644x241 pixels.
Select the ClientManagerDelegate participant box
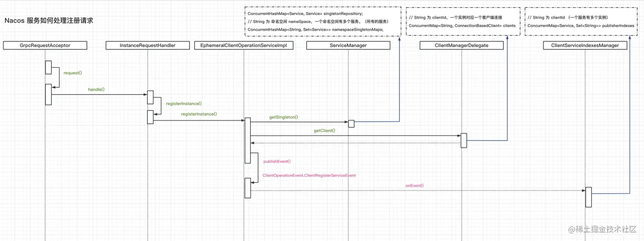tap(461, 45)
